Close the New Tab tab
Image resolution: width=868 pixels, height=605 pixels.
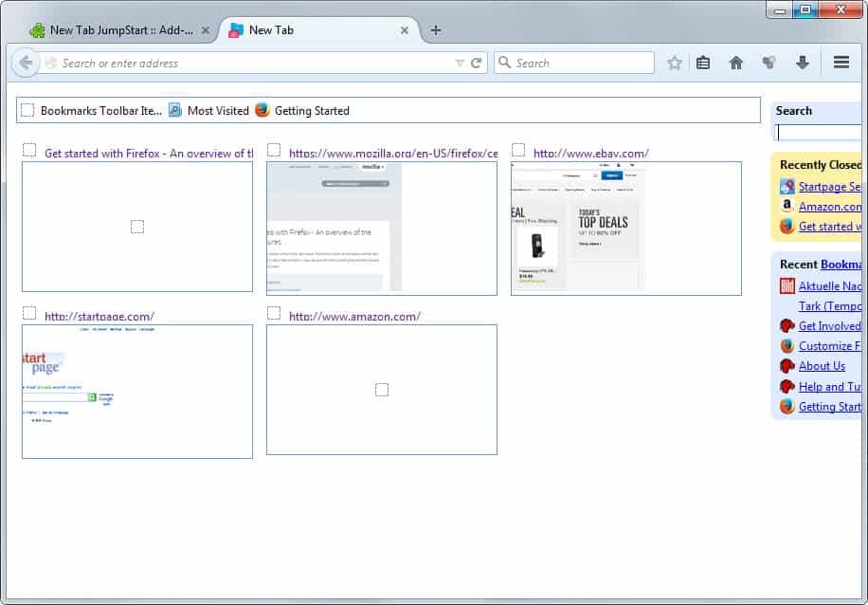click(x=405, y=30)
